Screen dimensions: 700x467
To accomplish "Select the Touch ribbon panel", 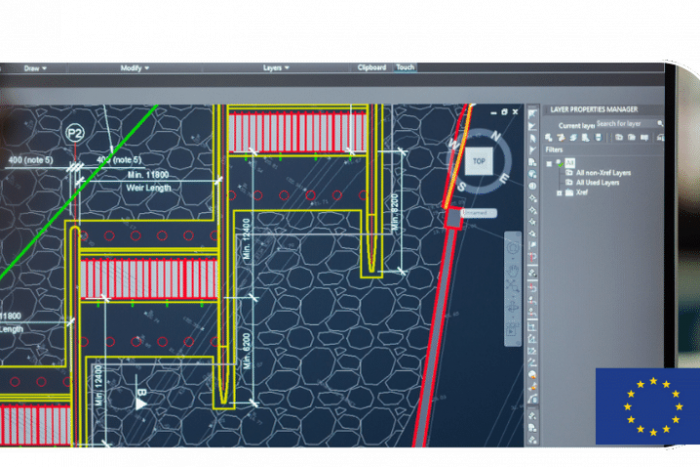I will pos(405,68).
